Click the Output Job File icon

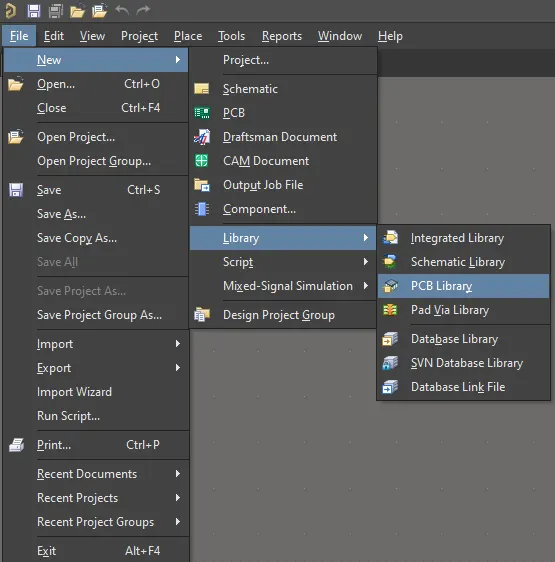(x=202, y=185)
